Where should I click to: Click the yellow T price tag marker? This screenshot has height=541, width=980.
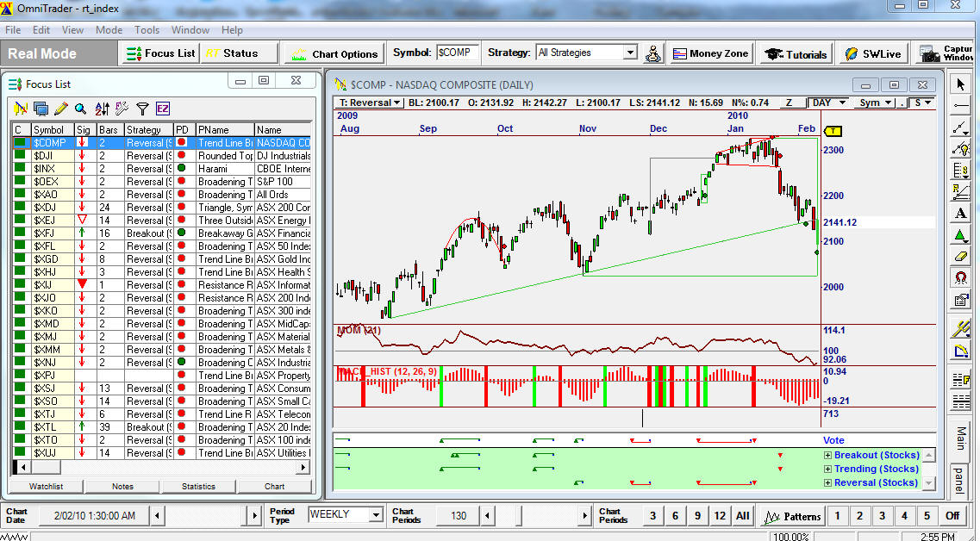pyautogui.click(x=833, y=131)
